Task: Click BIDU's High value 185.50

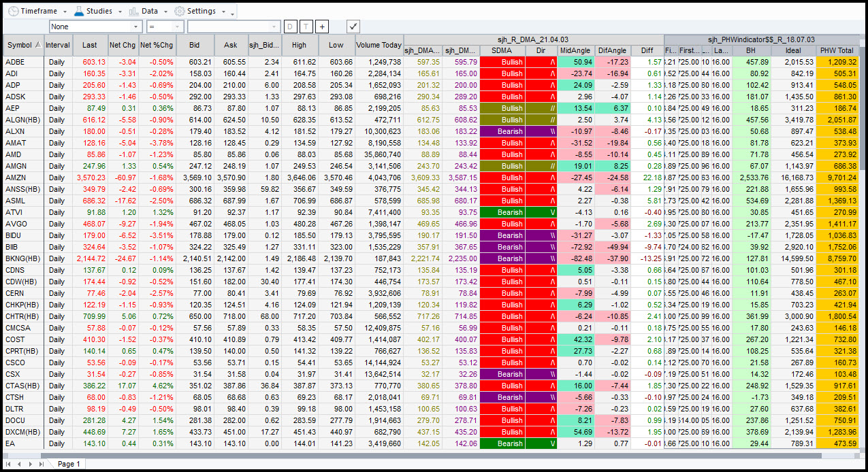Action: (x=300, y=235)
